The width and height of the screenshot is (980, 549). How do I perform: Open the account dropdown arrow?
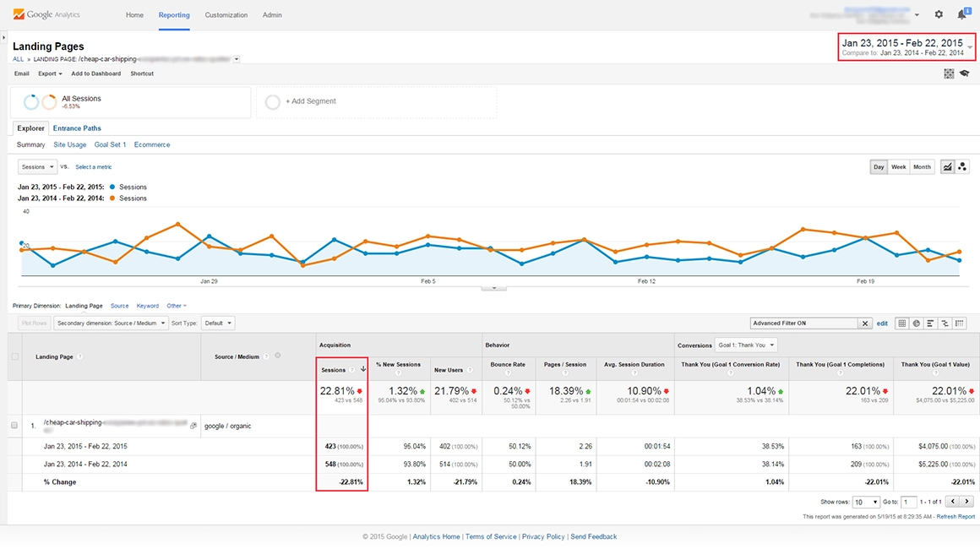point(917,14)
